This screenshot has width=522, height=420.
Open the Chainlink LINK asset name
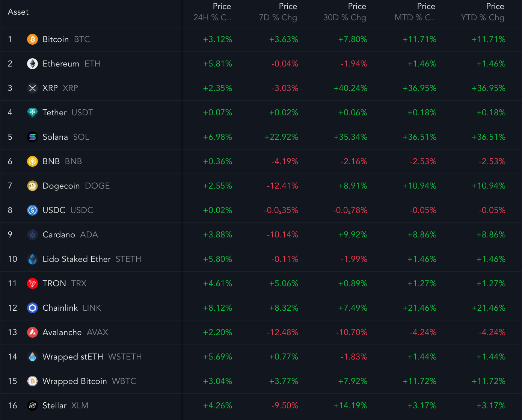pyautogui.click(x=72, y=308)
